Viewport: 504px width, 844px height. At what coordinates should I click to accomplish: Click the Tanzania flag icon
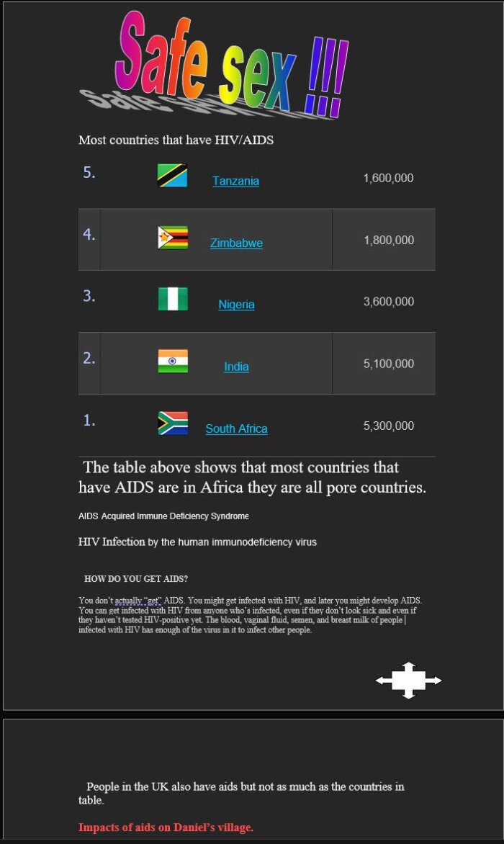(172, 176)
